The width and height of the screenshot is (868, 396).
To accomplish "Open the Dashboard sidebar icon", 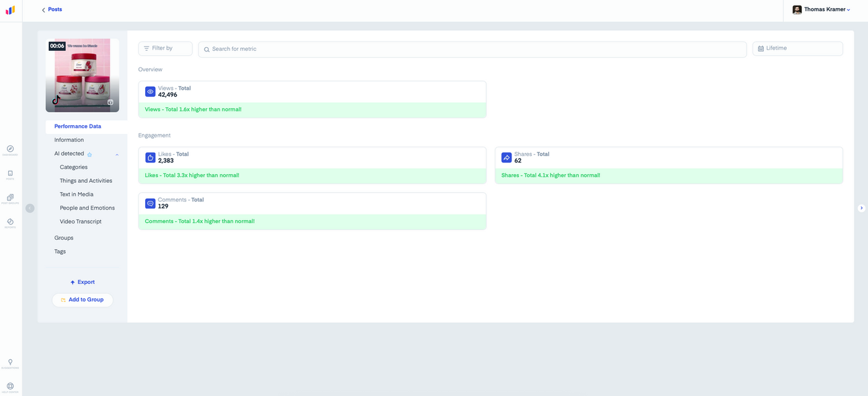I will [10, 149].
